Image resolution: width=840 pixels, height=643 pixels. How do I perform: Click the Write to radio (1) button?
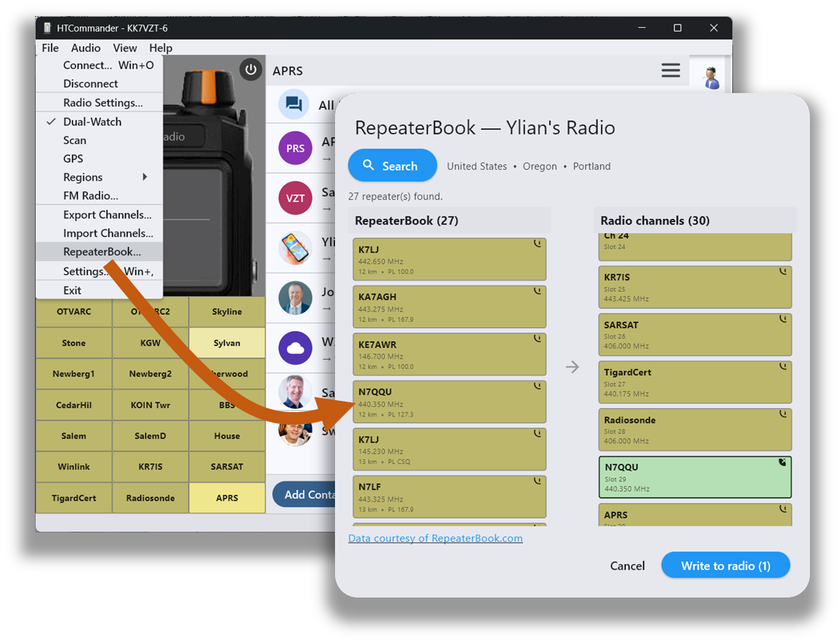pyautogui.click(x=725, y=565)
